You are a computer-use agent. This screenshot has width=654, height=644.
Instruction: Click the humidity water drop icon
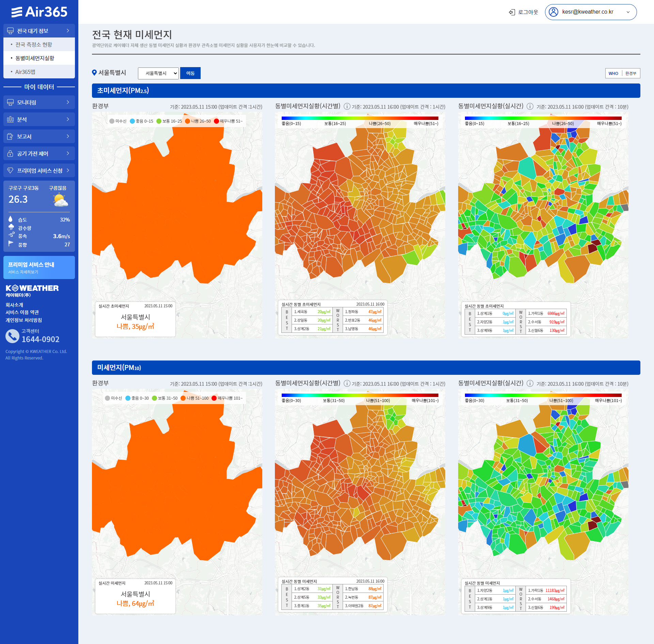[11, 219]
